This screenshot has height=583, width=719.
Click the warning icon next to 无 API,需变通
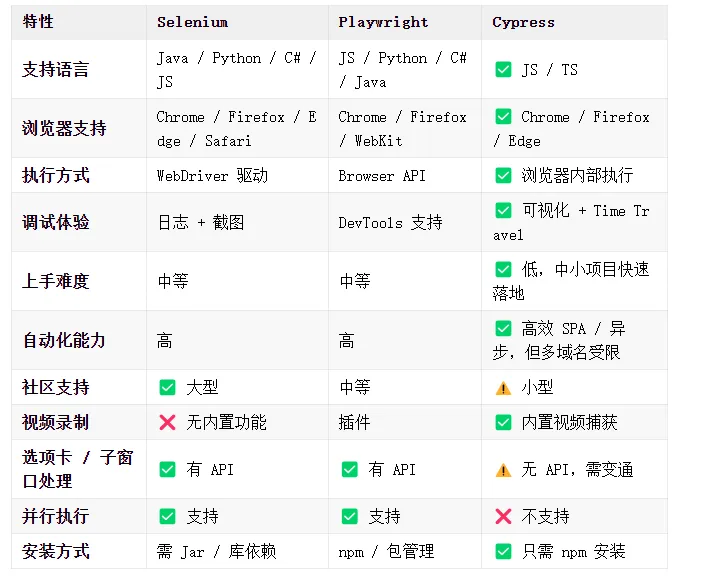pos(503,469)
